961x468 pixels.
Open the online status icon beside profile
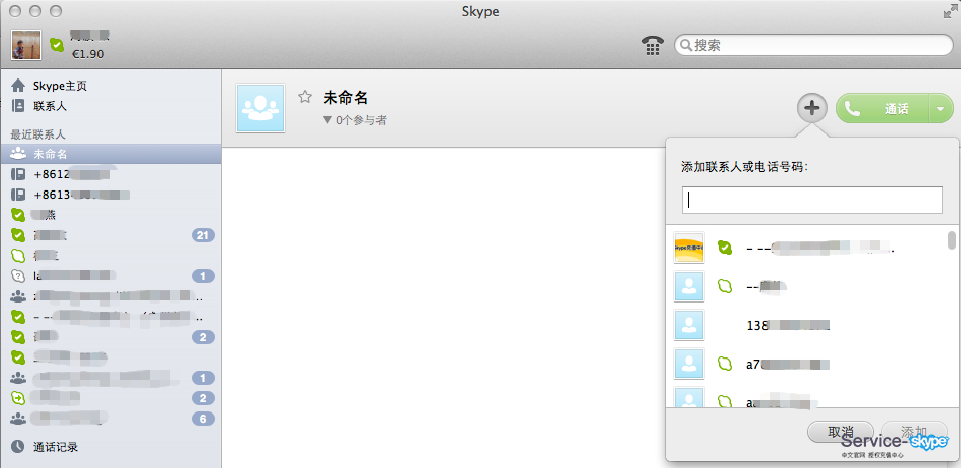click(57, 45)
